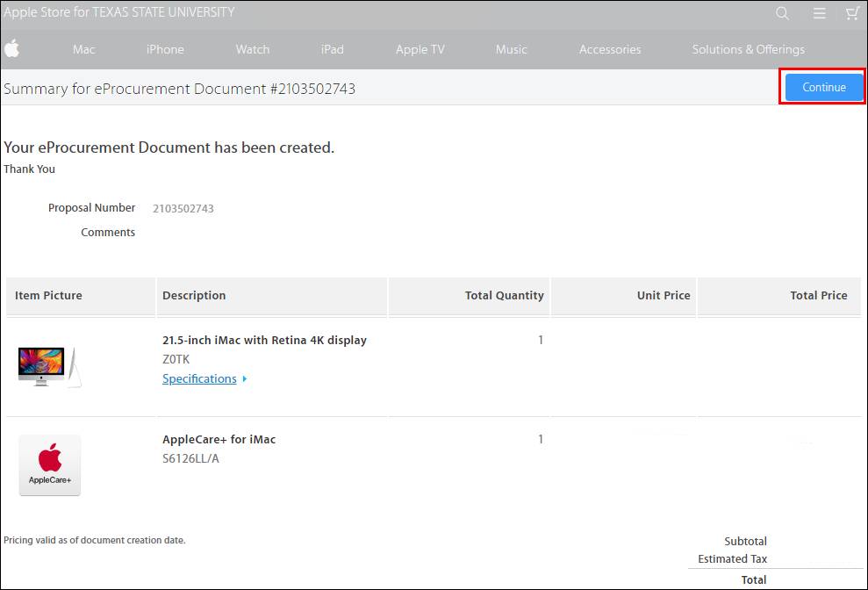Open Solutions & Offerings menu
The width and height of the screenshot is (868, 590).
[748, 49]
